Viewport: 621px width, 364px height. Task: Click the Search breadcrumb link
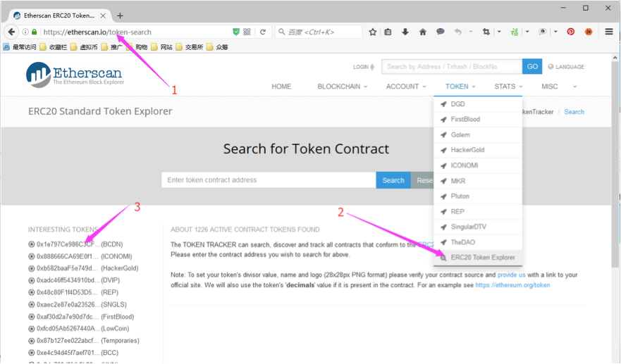(574, 112)
